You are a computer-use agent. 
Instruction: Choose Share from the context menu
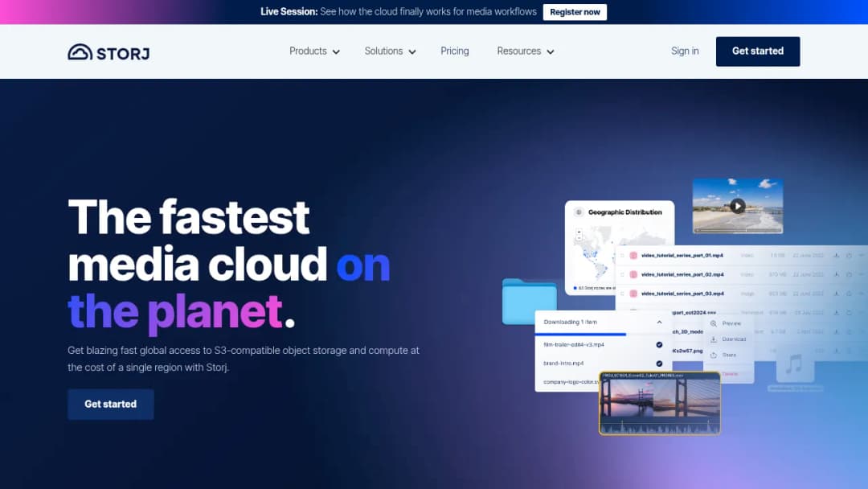coord(729,355)
